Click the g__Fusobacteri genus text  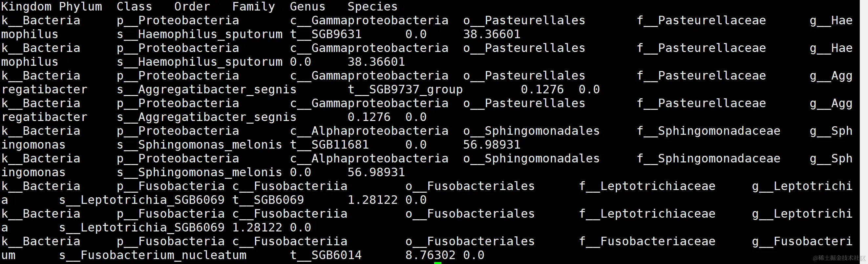[802, 241]
